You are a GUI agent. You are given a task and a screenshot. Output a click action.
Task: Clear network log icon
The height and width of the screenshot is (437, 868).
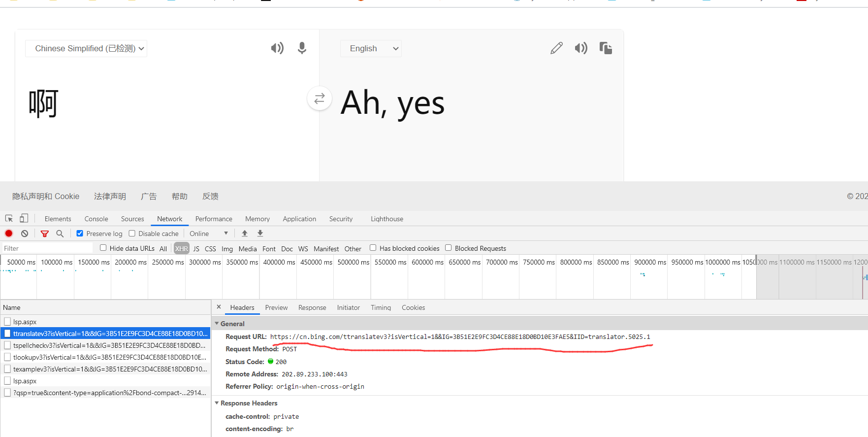tap(25, 234)
